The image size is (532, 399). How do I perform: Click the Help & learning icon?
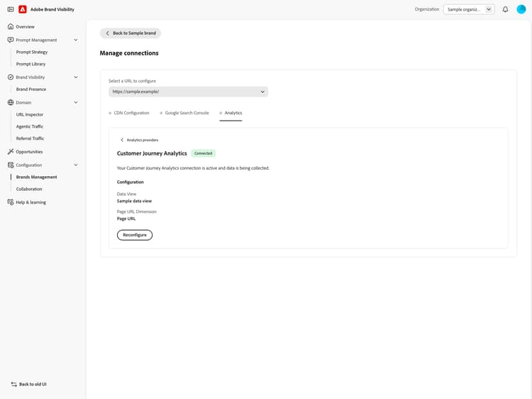11,202
